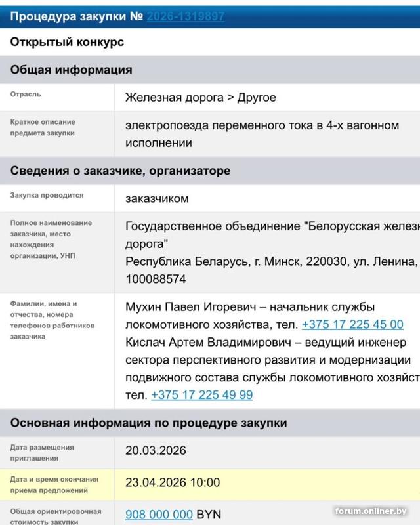Select the 'Открытый конкурс' heading text

point(67,42)
